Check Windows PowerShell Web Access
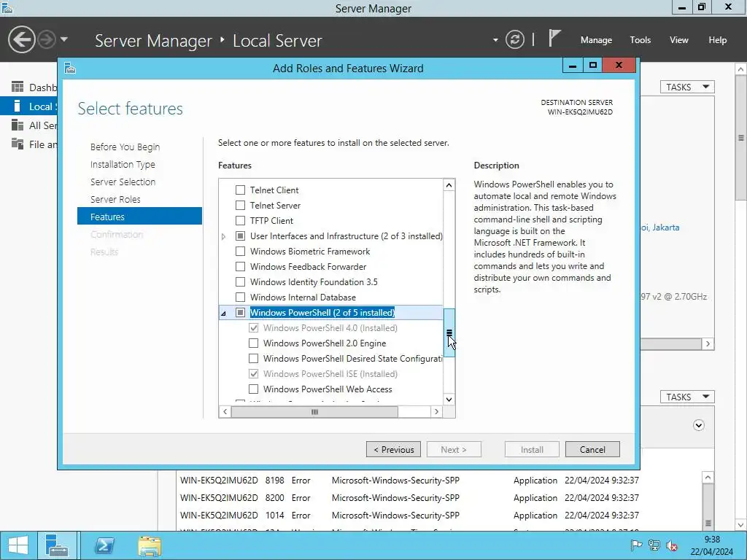Viewport: 747px width, 560px height. pos(253,389)
